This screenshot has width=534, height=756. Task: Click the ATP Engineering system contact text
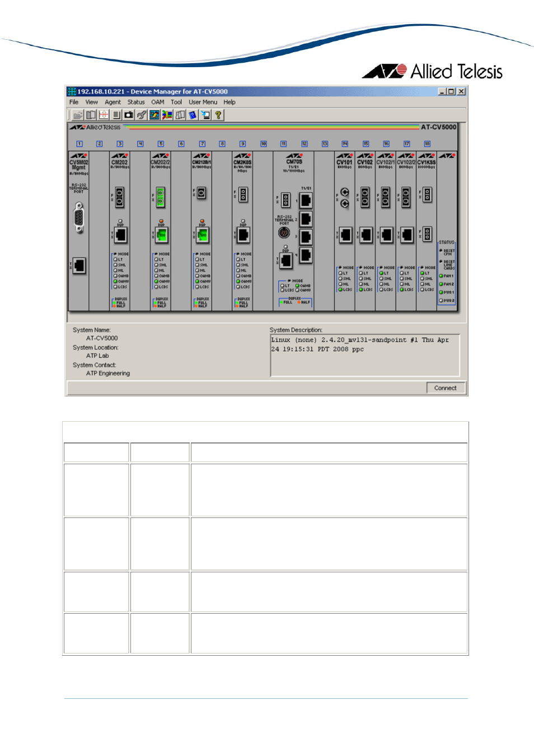[x=108, y=373]
